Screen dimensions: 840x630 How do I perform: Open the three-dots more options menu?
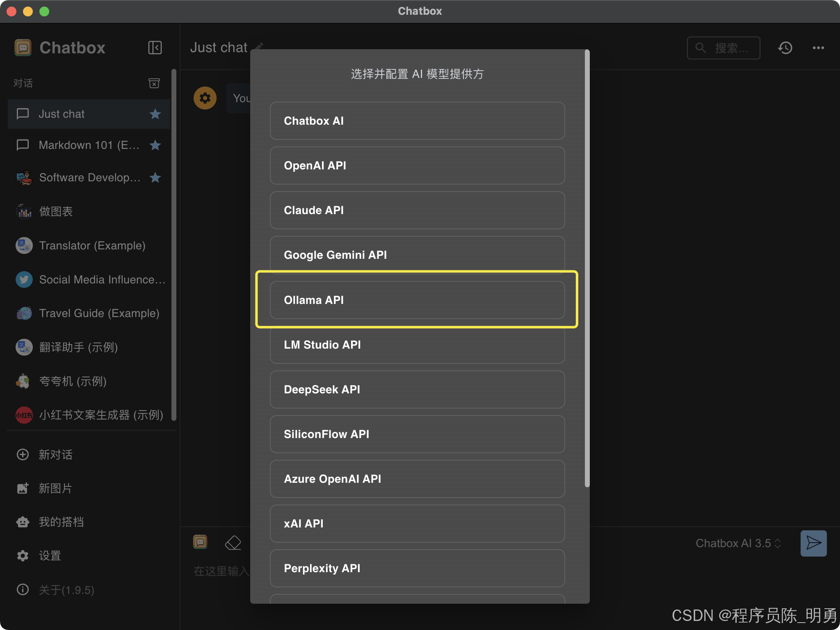coord(818,48)
